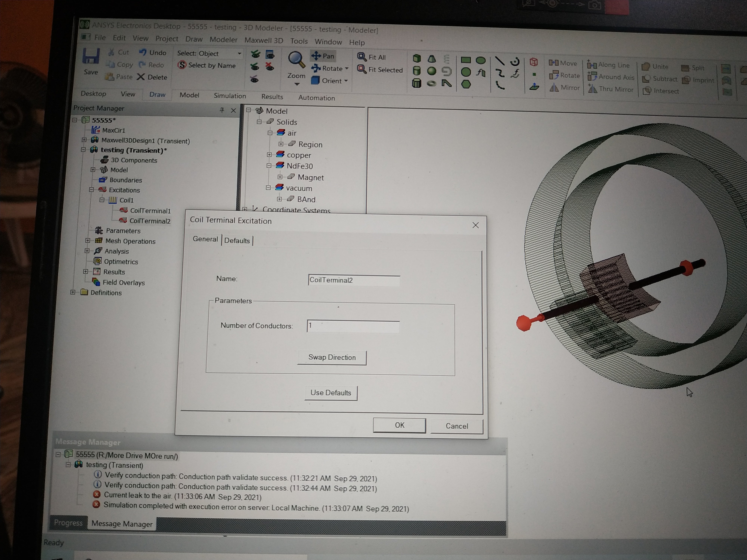This screenshot has width=747, height=560.
Task: Expand the copper material node
Action: tap(269, 155)
